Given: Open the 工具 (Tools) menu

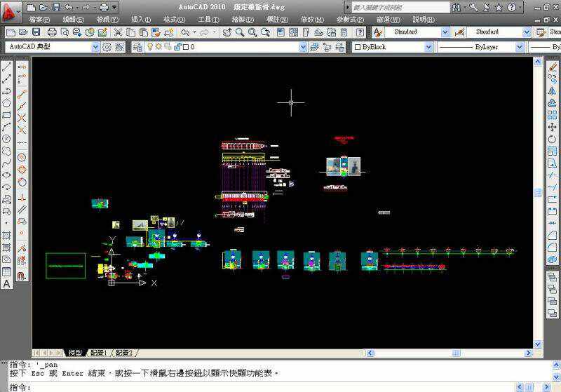Looking at the screenshot, I should click(208, 20).
